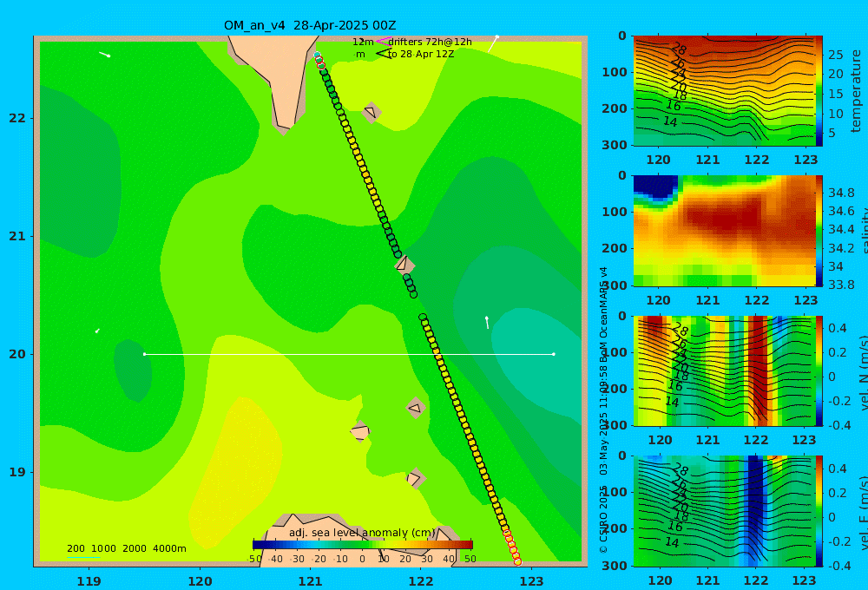Image resolution: width=868 pixels, height=590 pixels.
Task: Click the vel. E cross-section panel
Action: 724,511
